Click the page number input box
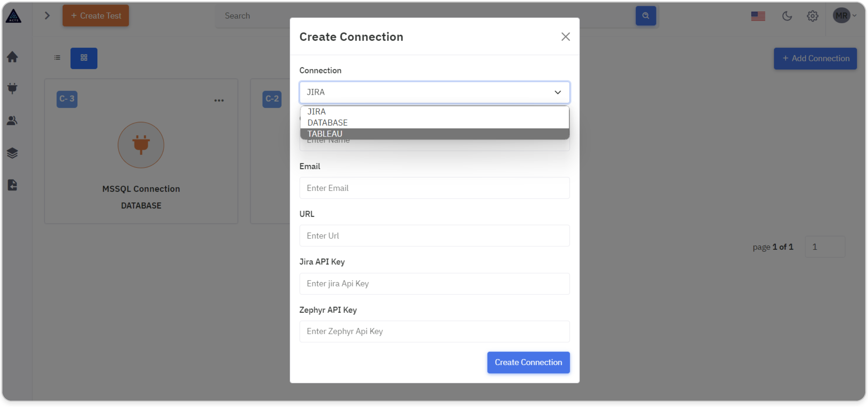This screenshot has width=868, height=408. tap(825, 247)
